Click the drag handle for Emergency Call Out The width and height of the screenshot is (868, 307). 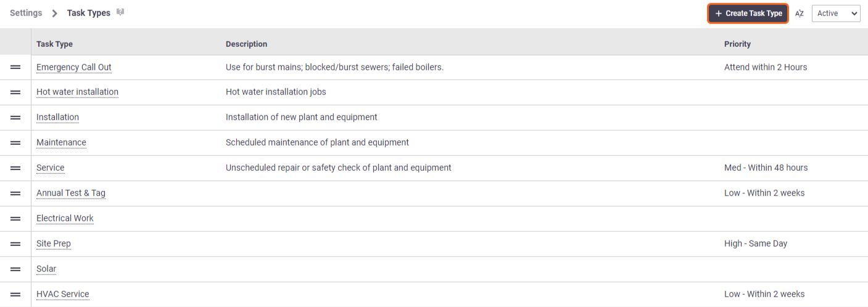(x=15, y=67)
